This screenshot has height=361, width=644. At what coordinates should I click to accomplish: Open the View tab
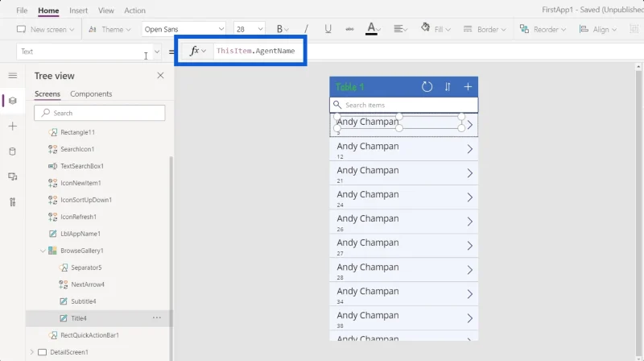click(106, 10)
